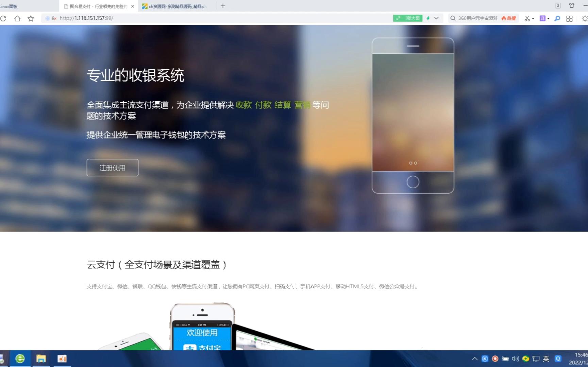
Task: Click the phone mockup home button circle
Action: (413, 182)
